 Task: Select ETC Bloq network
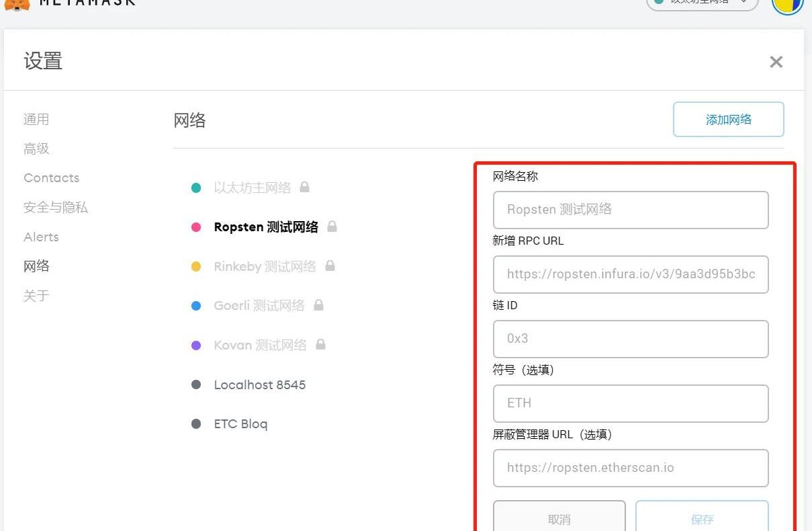click(x=240, y=424)
